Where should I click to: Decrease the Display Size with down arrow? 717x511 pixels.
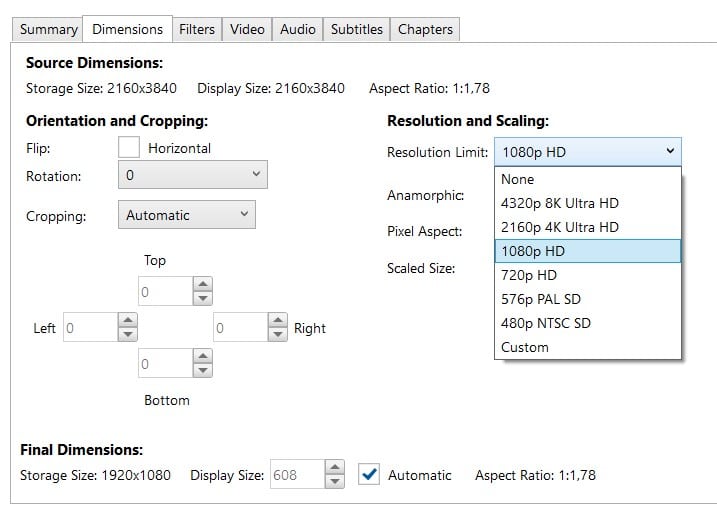(x=335, y=481)
